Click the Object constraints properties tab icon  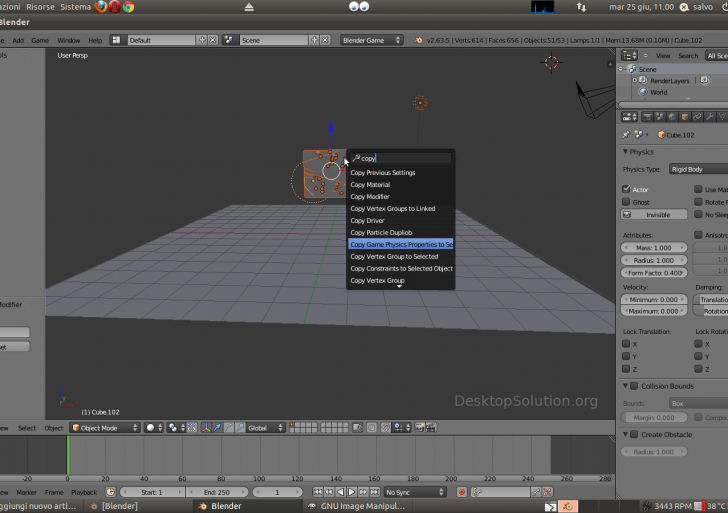[x=697, y=117]
